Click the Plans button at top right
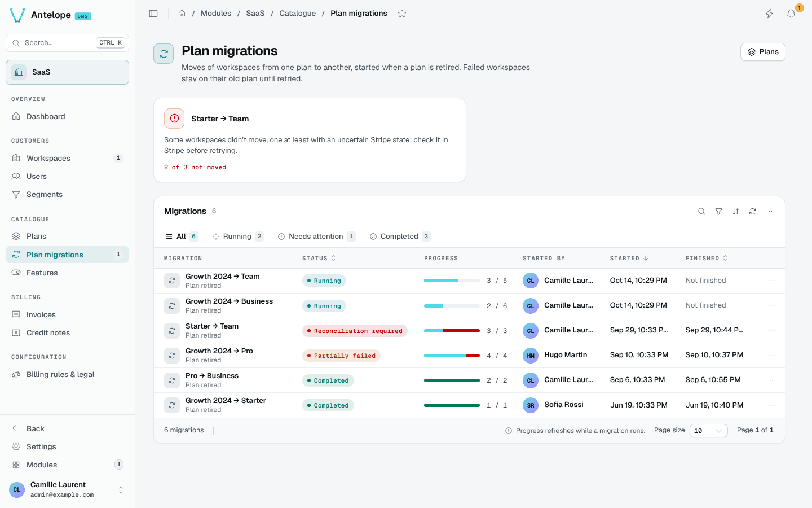Screen dimensions: 812x508 pos(763,52)
